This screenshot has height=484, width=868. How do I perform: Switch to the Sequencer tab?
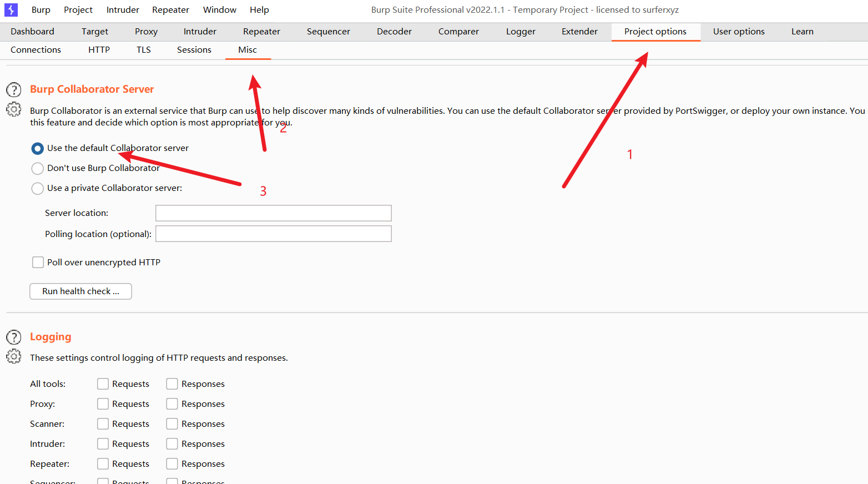click(x=329, y=32)
